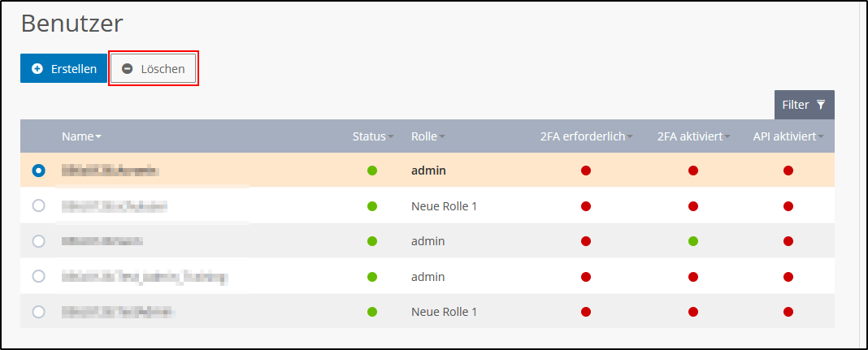
Task: Click red 2FA erforderlich dot in first row
Action: click(x=585, y=171)
